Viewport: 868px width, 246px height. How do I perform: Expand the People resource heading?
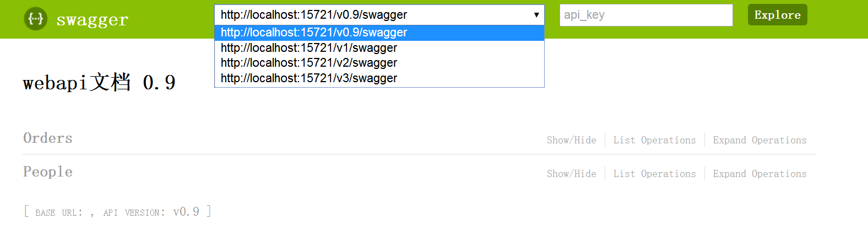click(x=48, y=172)
